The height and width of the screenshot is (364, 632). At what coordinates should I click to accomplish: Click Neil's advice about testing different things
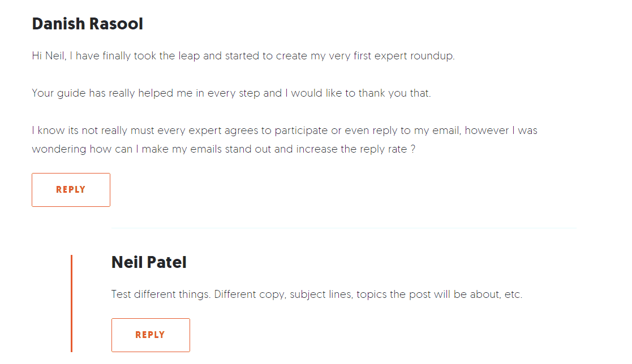tap(317, 294)
